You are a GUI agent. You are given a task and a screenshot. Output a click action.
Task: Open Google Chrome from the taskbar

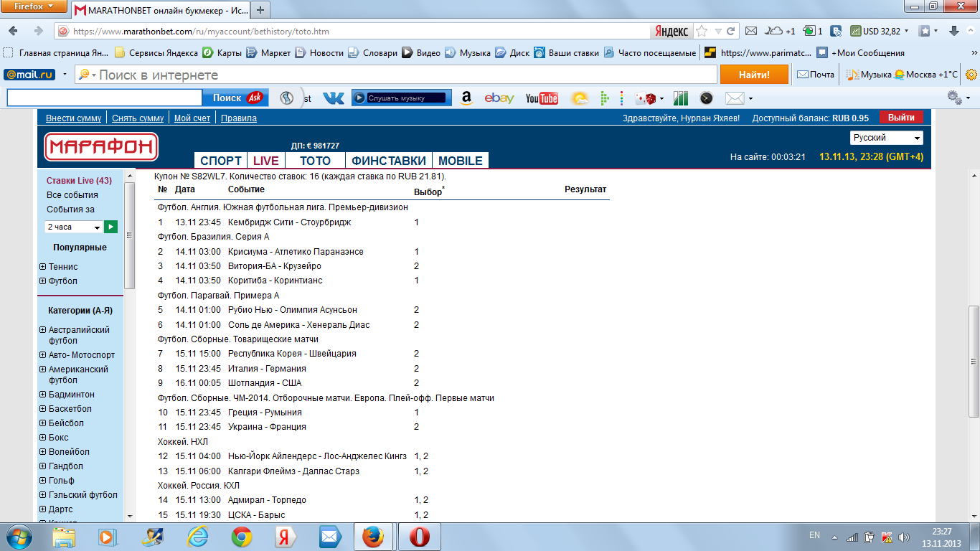pos(241,537)
